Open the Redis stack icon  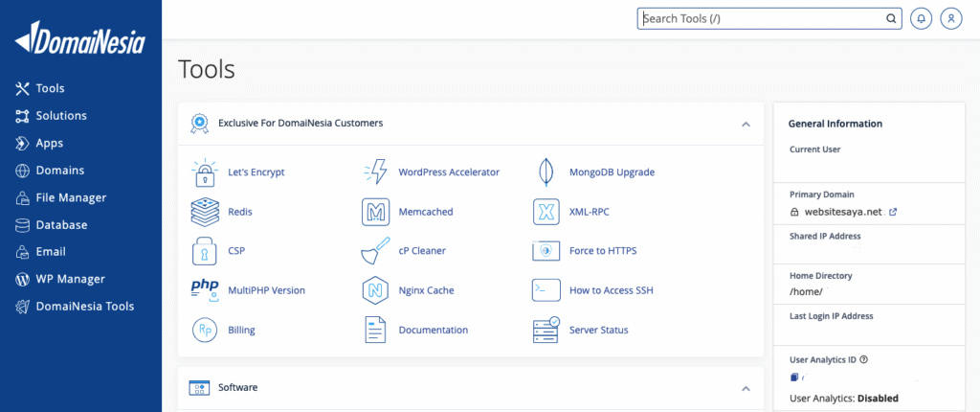pos(205,212)
